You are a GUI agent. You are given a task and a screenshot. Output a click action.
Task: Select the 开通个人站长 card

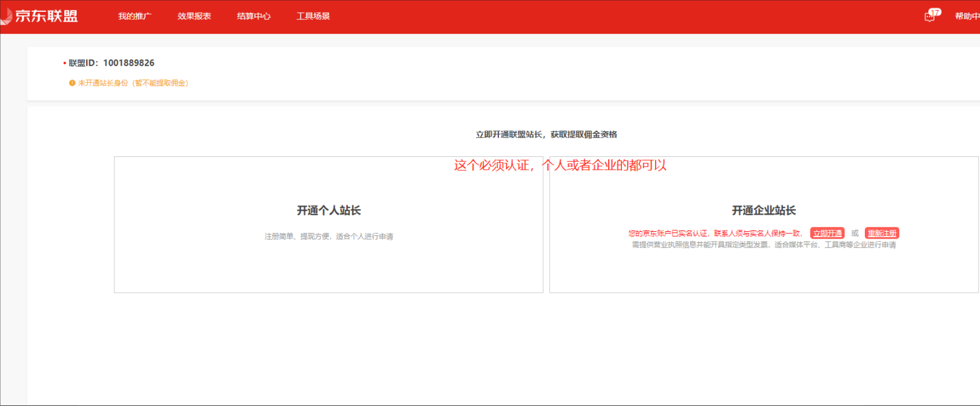[329, 225]
